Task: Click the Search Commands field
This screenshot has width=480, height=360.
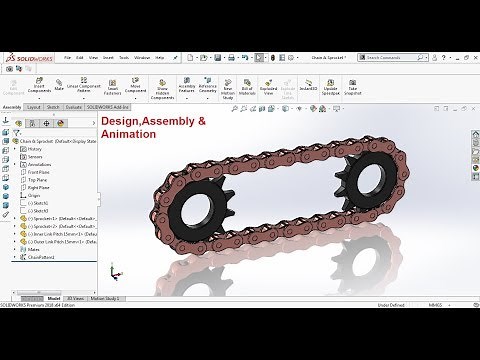Action: (392, 58)
